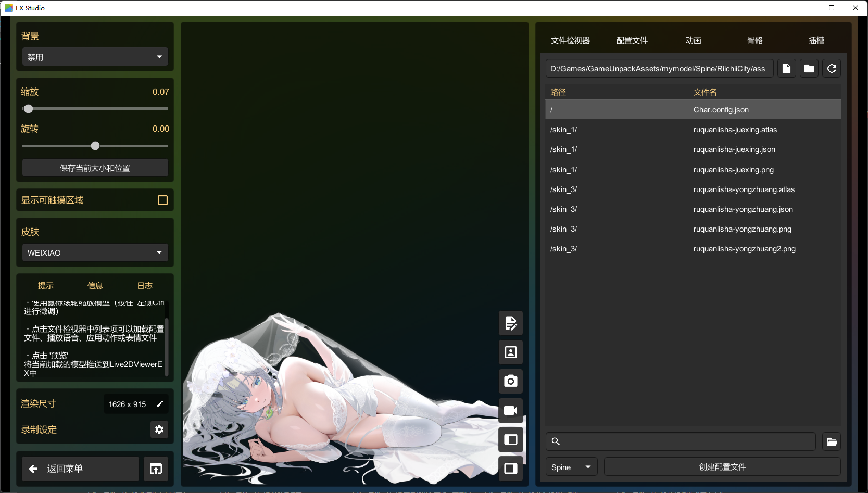Refresh the file list
Screen dimensions: 868x493
pyautogui.click(x=832, y=69)
